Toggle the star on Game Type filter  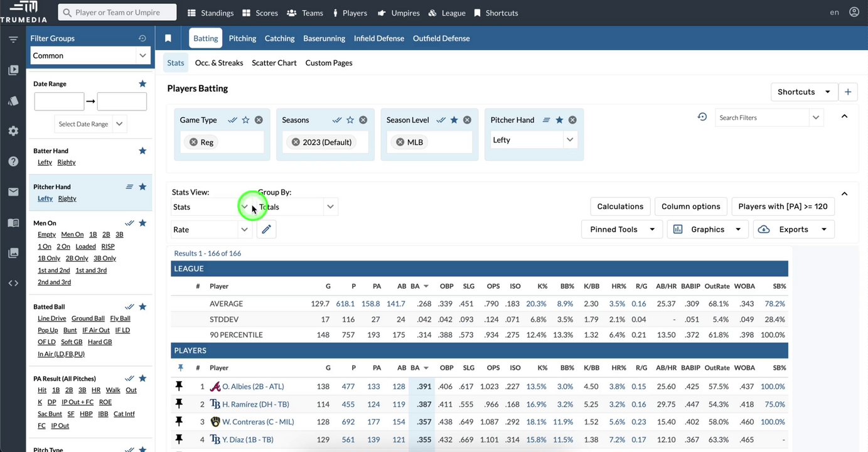(x=245, y=120)
